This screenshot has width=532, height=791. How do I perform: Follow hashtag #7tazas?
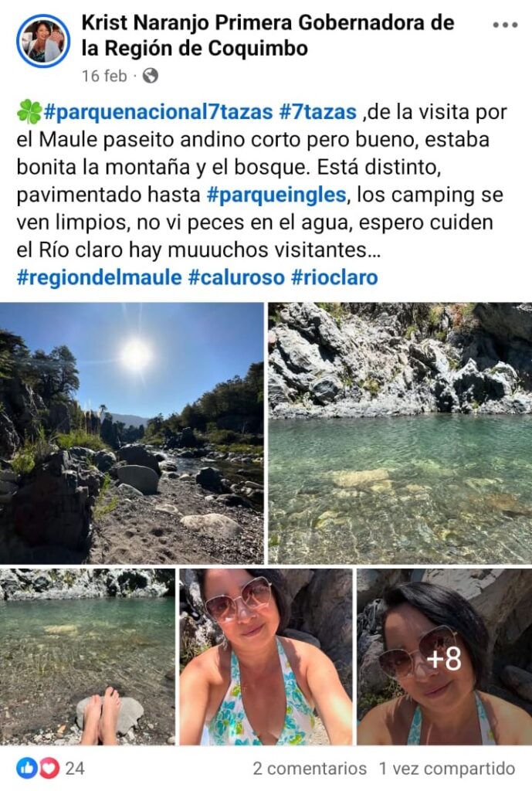pos(318,112)
